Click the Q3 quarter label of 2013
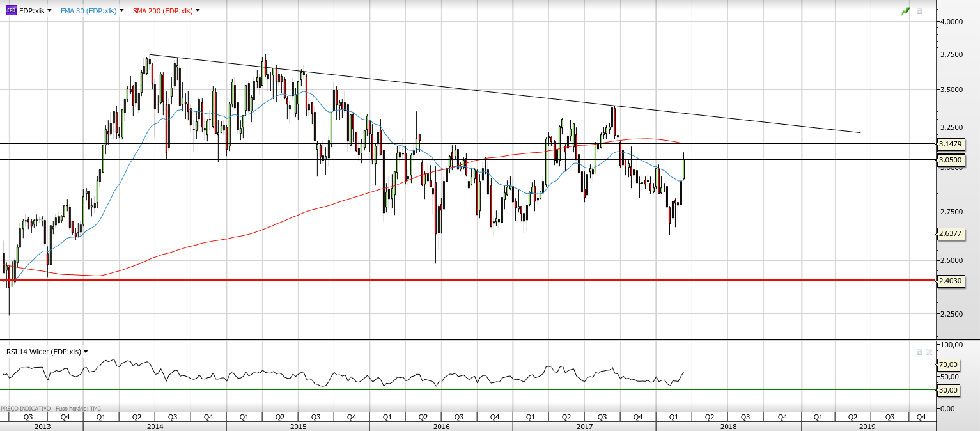 pyautogui.click(x=28, y=417)
